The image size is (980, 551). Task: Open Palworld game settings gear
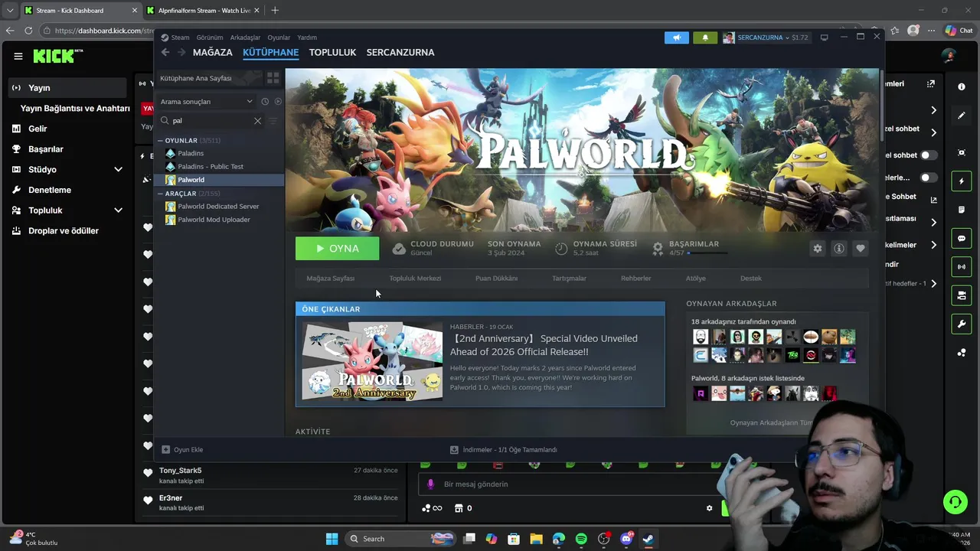tap(818, 248)
